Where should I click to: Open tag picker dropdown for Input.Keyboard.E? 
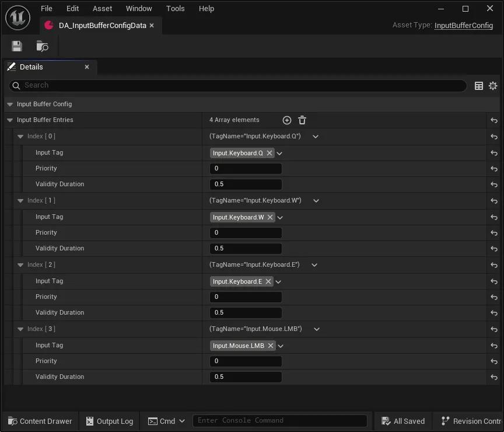coord(278,282)
